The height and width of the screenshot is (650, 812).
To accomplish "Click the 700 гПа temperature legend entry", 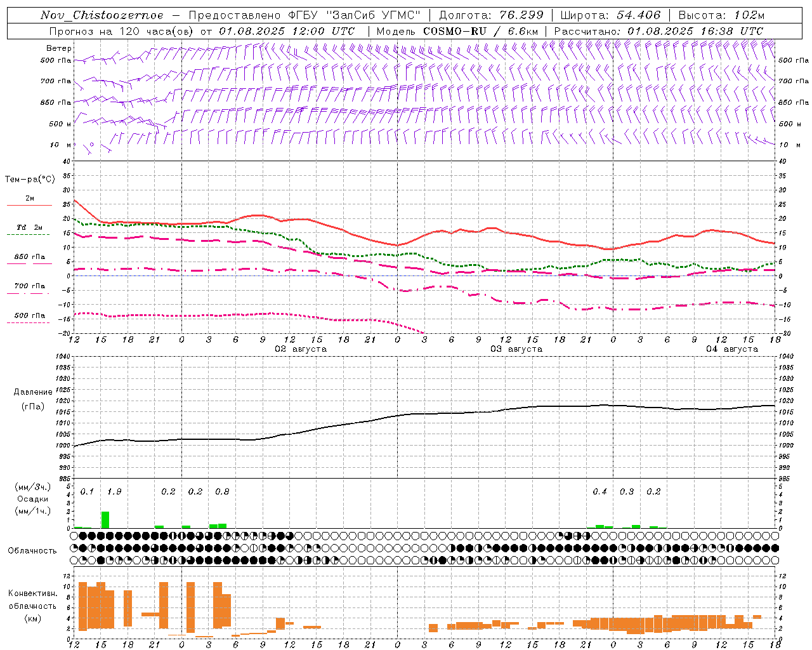I will tap(29, 286).
